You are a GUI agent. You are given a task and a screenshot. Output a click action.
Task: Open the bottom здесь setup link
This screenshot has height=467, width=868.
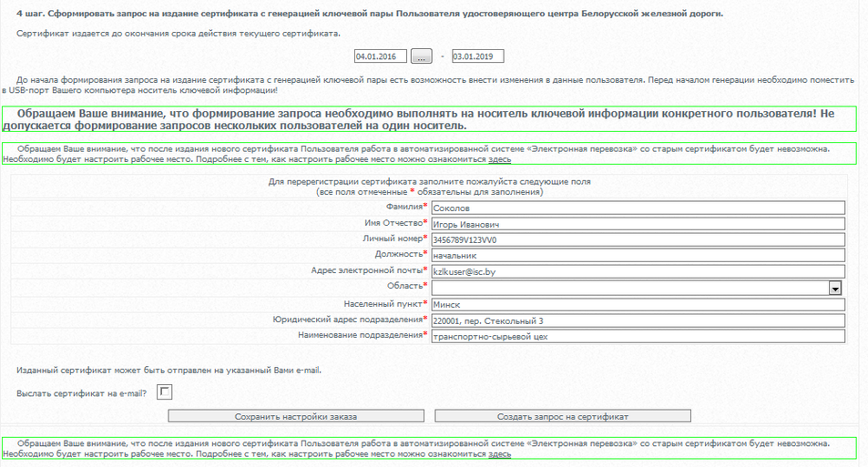coord(499,453)
